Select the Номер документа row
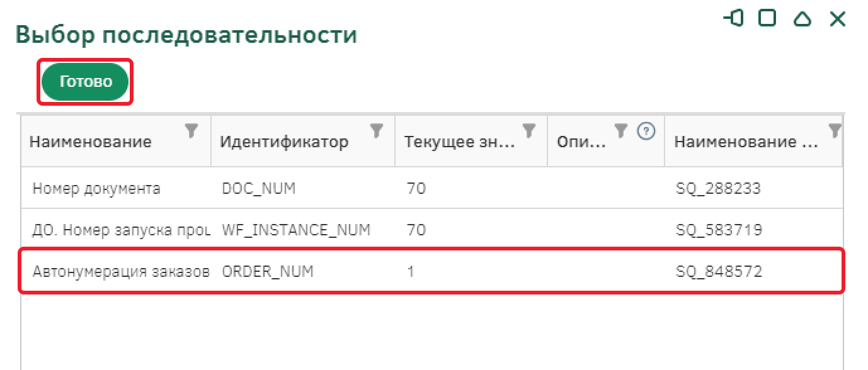 click(x=96, y=188)
